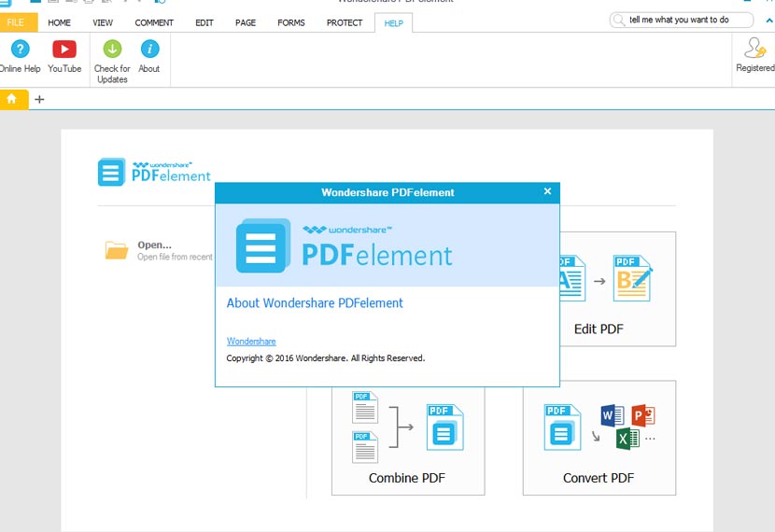Add a new document tab with plus
The image size is (775, 532).
39,99
